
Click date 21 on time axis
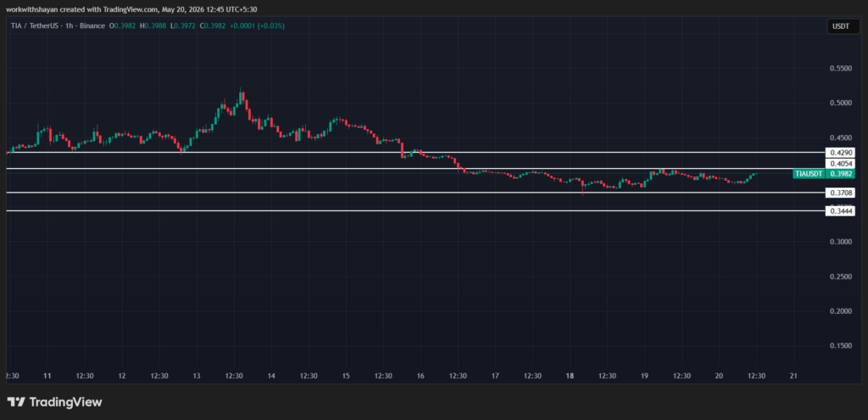pos(793,376)
